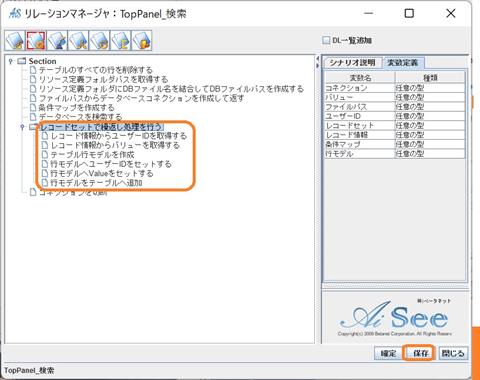Select tree item テーブルのすべての行を削除する

coord(96,70)
